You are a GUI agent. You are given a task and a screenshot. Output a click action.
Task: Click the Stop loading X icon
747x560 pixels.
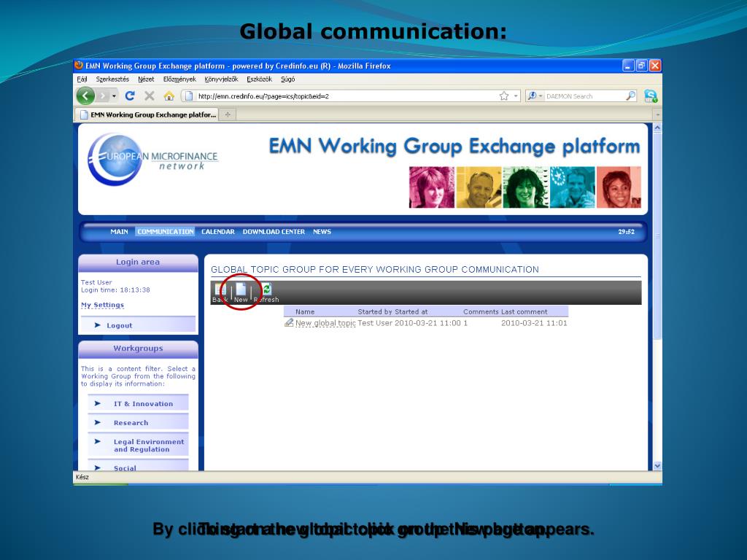coord(149,96)
